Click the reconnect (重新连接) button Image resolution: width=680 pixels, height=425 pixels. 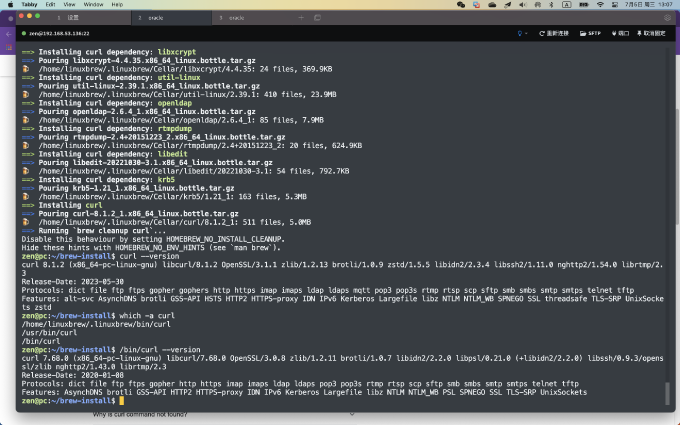click(x=554, y=33)
